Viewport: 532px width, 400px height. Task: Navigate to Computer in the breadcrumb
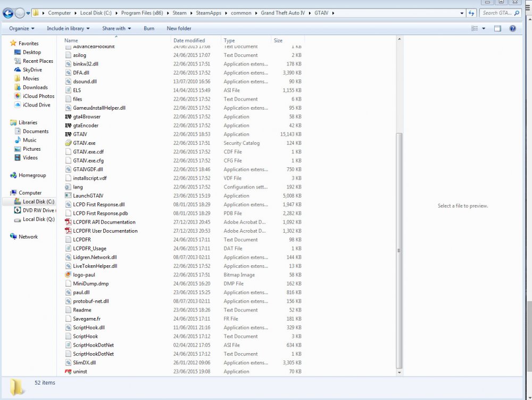60,13
